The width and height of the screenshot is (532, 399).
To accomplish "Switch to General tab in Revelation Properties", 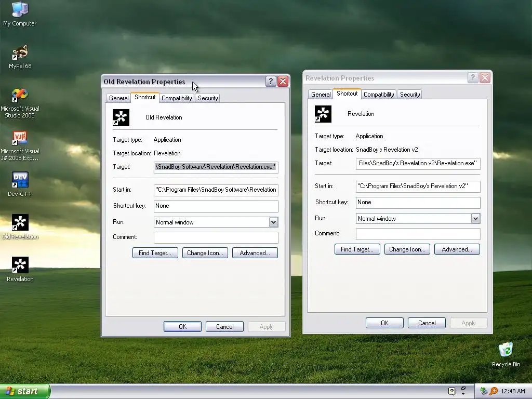I will pyautogui.click(x=321, y=95).
